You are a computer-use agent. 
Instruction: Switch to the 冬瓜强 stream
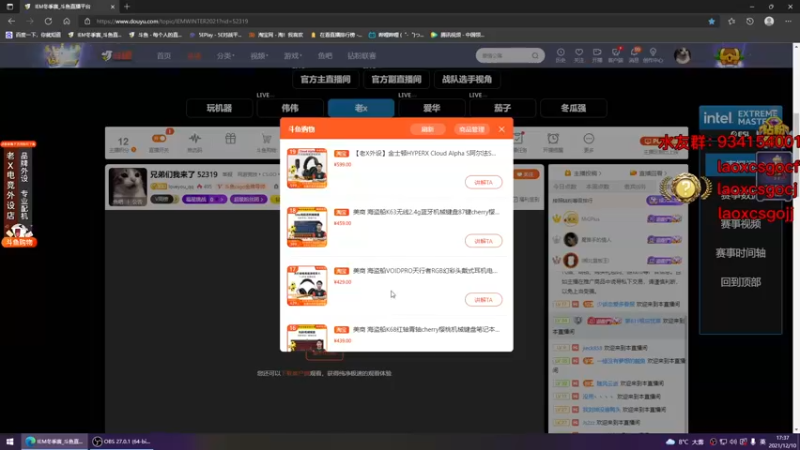coord(573,108)
